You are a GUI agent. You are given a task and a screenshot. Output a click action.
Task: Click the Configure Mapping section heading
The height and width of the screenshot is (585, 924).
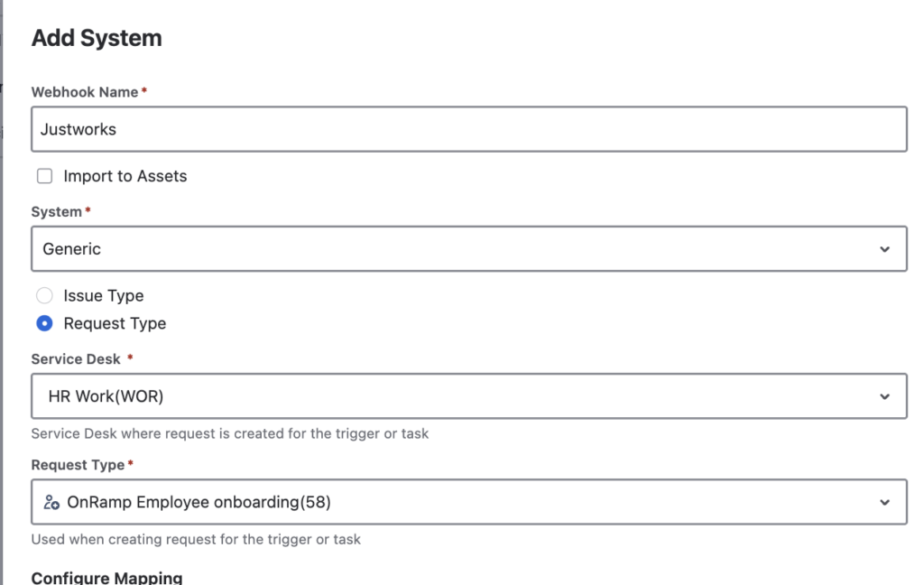click(x=106, y=578)
